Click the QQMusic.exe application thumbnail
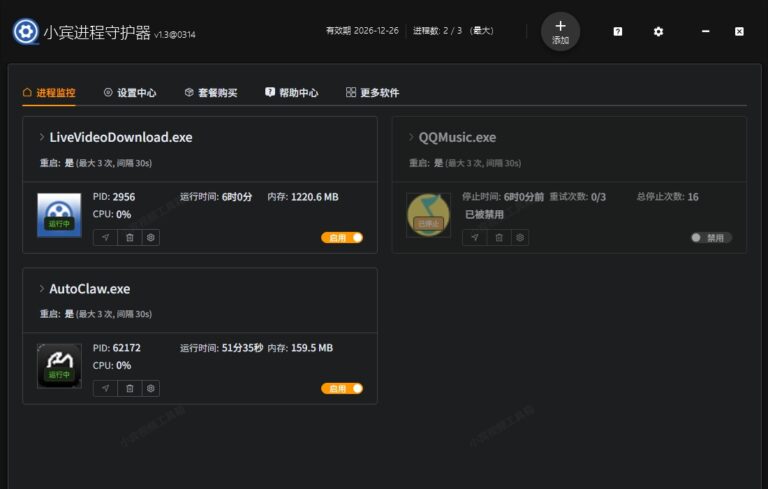768x489 pixels. pos(429,215)
